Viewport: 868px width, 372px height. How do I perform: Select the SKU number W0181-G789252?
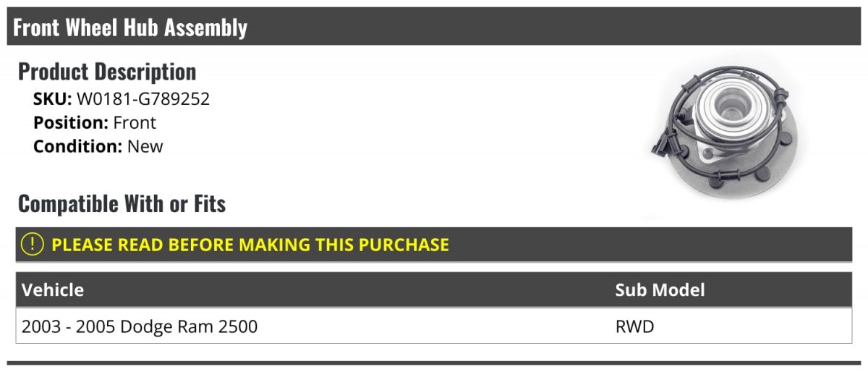pyautogui.click(x=143, y=99)
